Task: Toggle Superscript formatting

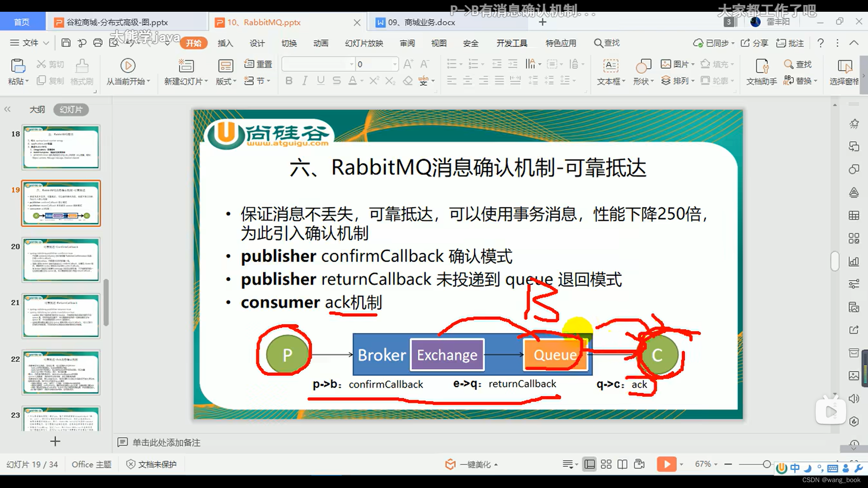Action: tap(374, 81)
